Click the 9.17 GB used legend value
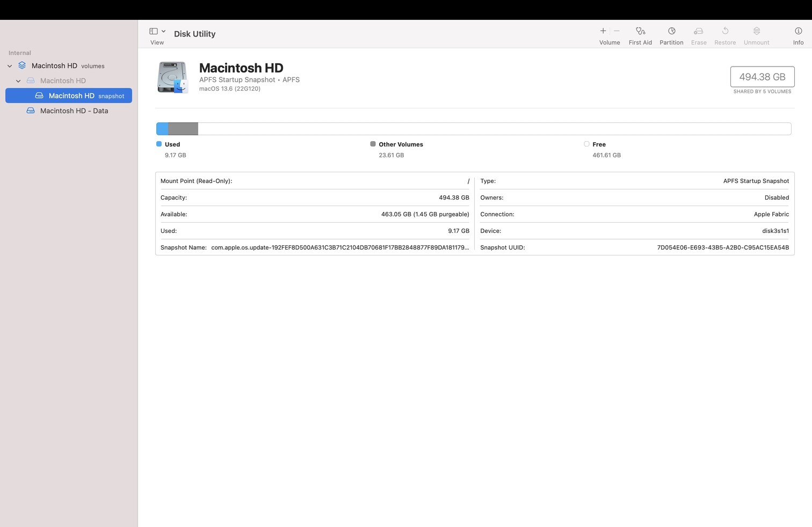The image size is (812, 527). (176, 155)
